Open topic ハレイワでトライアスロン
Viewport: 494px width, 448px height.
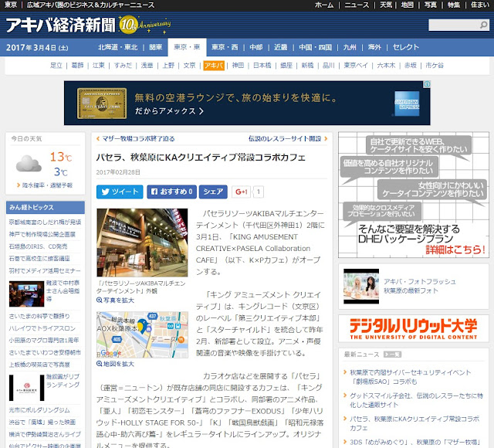[42, 328]
